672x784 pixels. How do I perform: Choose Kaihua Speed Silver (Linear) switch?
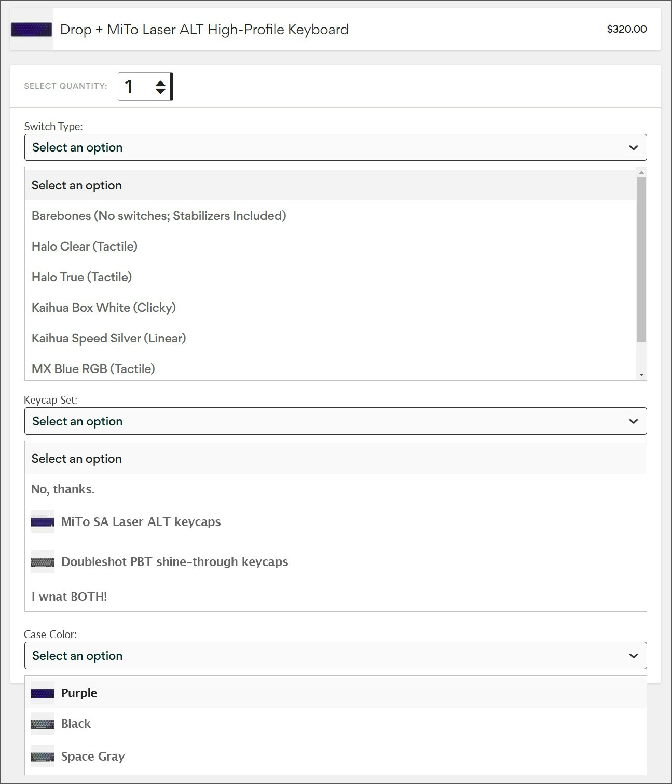pos(108,338)
